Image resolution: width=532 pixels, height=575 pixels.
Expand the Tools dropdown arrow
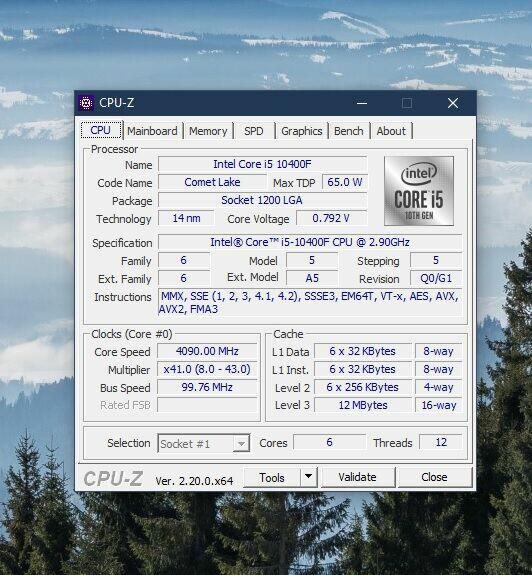click(309, 477)
